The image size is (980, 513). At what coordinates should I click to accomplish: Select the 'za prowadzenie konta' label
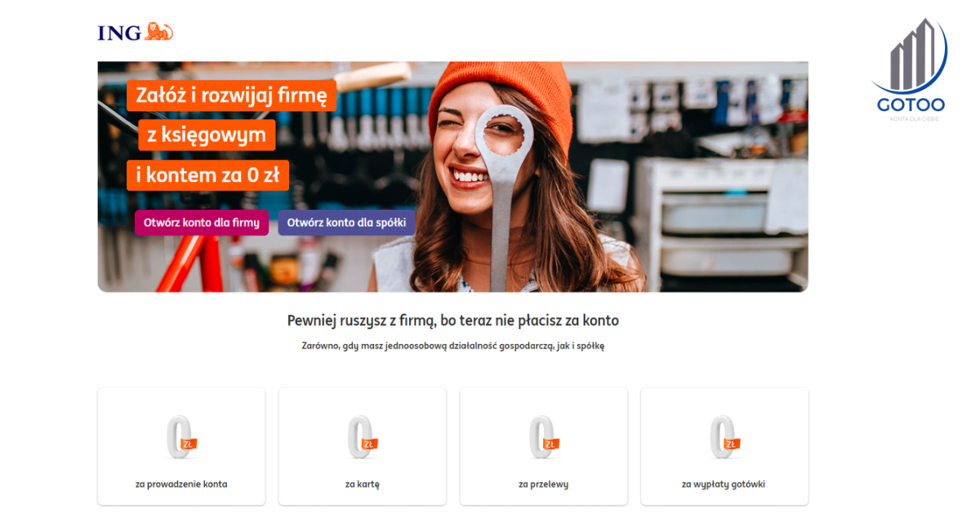[181, 484]
